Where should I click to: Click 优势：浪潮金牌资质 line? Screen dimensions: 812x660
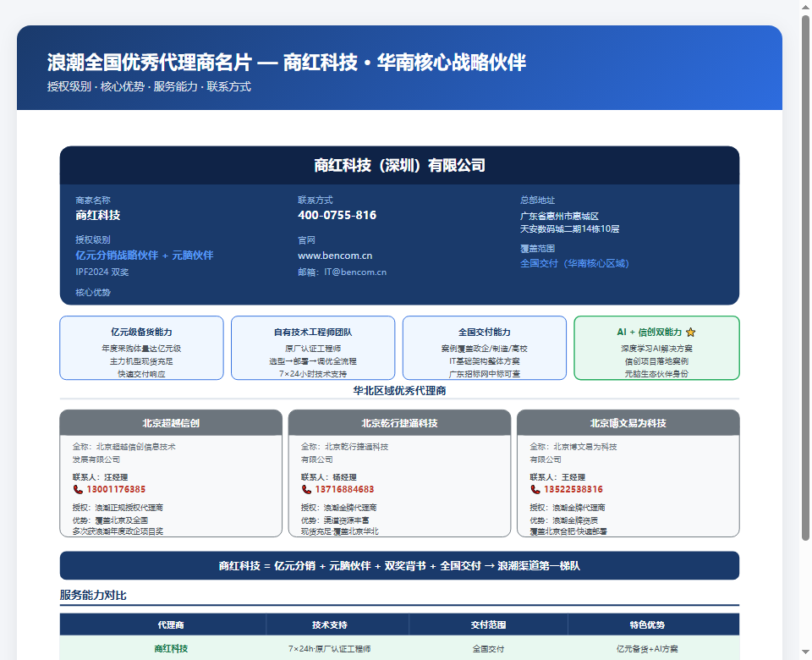[x=564, y=520]
